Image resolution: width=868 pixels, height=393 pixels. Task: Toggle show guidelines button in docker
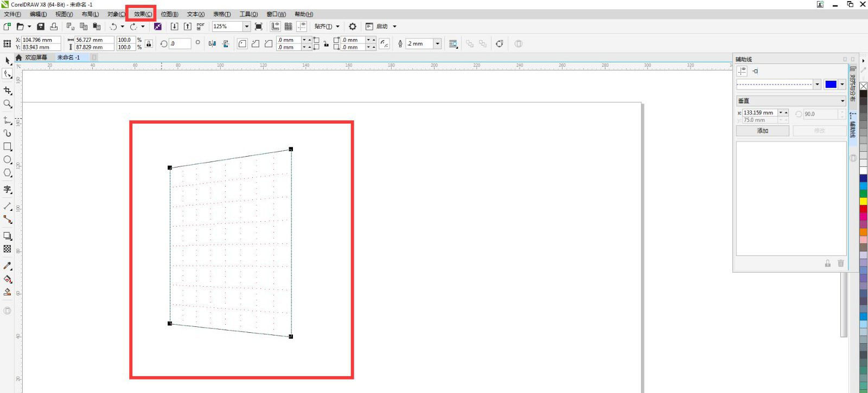[742, 71]
